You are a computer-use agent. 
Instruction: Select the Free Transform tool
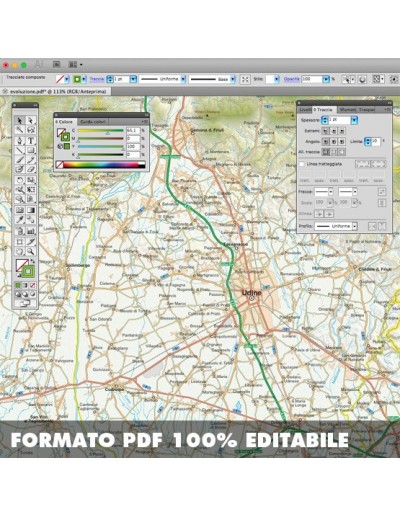pos(31,190)
